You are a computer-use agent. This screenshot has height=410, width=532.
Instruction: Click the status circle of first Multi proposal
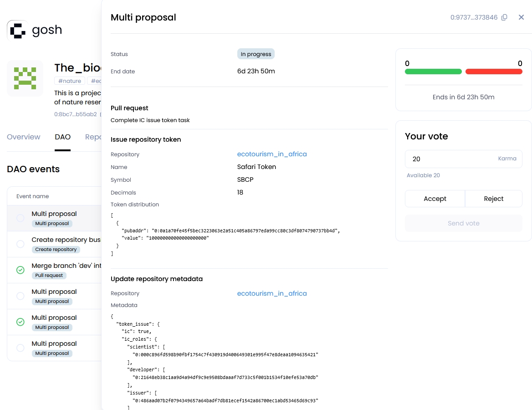point(20,218)
